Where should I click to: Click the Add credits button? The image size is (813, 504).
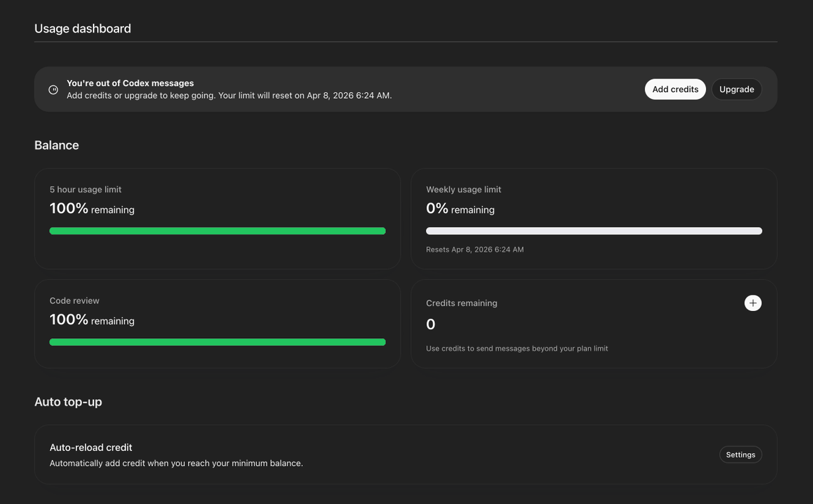tap(675, 89)
